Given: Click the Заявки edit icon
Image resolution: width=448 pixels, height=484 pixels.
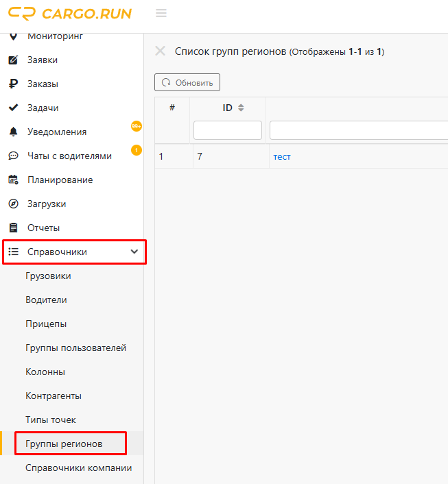Looking at the screenshot, I should coord(13,60).
